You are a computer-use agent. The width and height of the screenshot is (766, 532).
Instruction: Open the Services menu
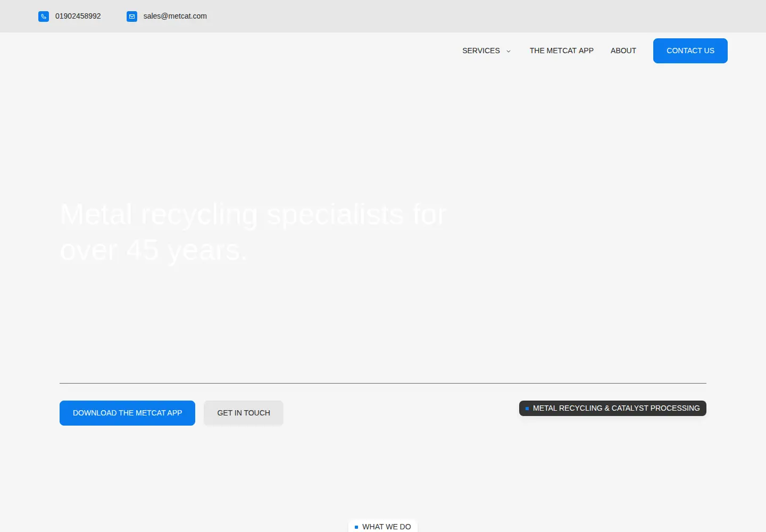481,51
